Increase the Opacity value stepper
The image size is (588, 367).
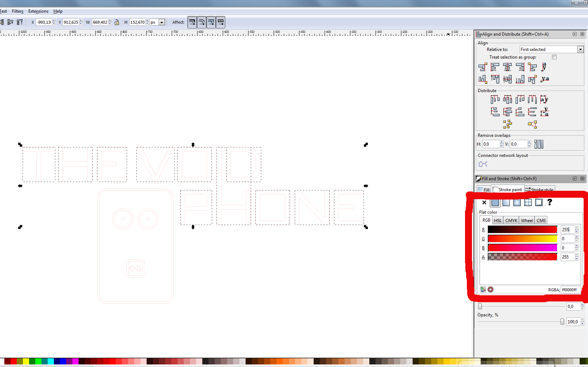(582, 320)
